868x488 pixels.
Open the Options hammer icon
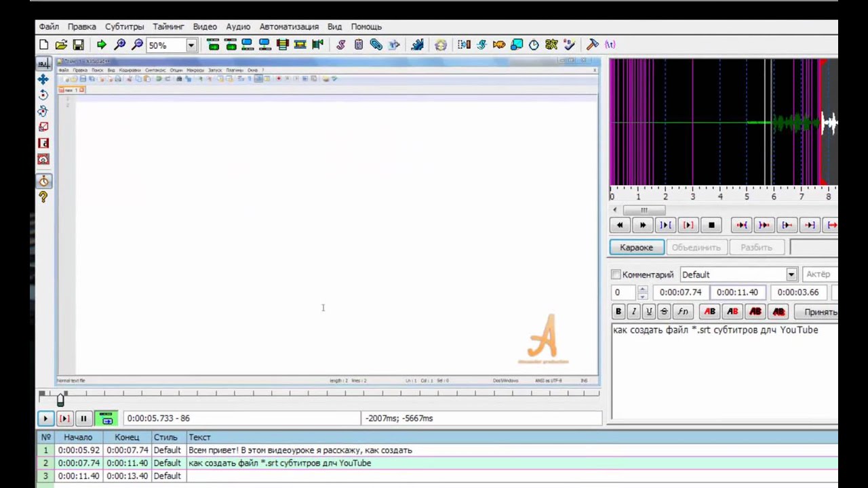[592, 45]
